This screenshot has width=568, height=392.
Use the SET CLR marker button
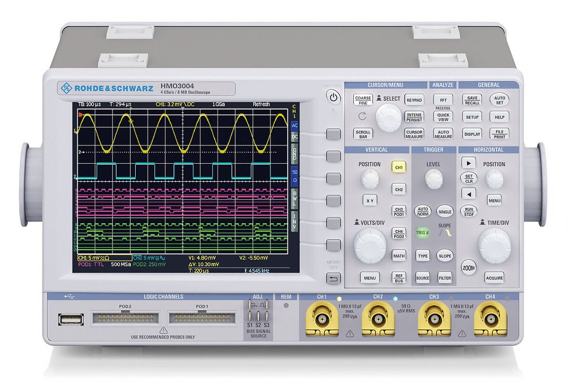pos(469,178)
